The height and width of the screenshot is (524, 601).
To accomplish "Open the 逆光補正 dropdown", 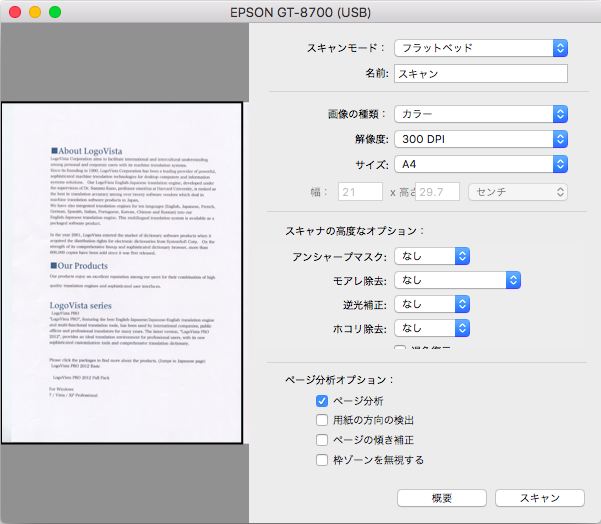I will tap(432, 304).
